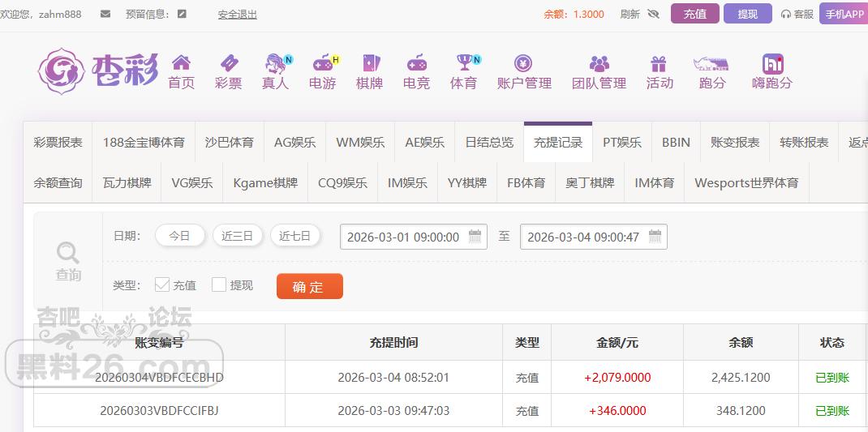
Task: Switch to IM体育 tab
Action: (655, 182)
